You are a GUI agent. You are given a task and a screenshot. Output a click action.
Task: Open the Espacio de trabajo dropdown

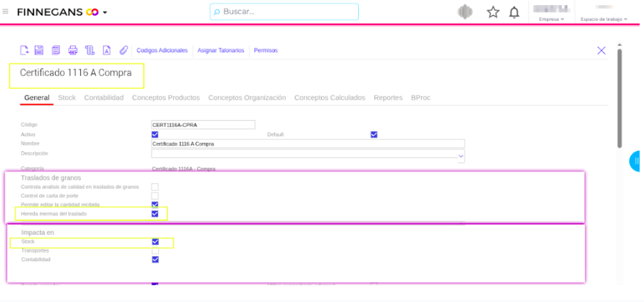(x=604, y=19)
